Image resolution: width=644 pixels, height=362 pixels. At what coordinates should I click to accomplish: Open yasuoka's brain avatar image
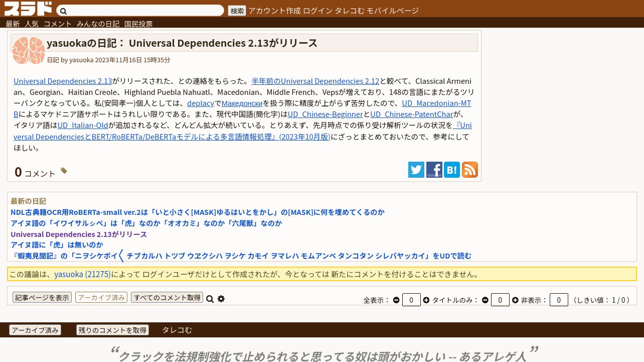point(29,50)
